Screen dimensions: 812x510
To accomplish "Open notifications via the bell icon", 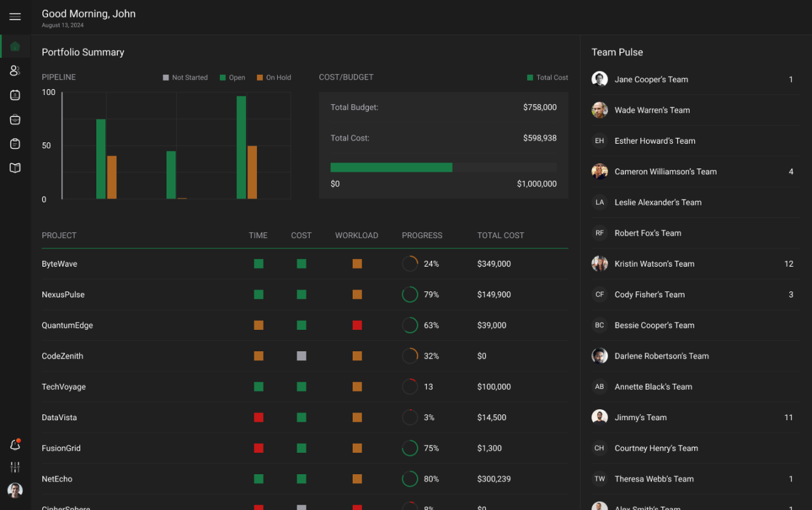I will click(x=15, y=444).
